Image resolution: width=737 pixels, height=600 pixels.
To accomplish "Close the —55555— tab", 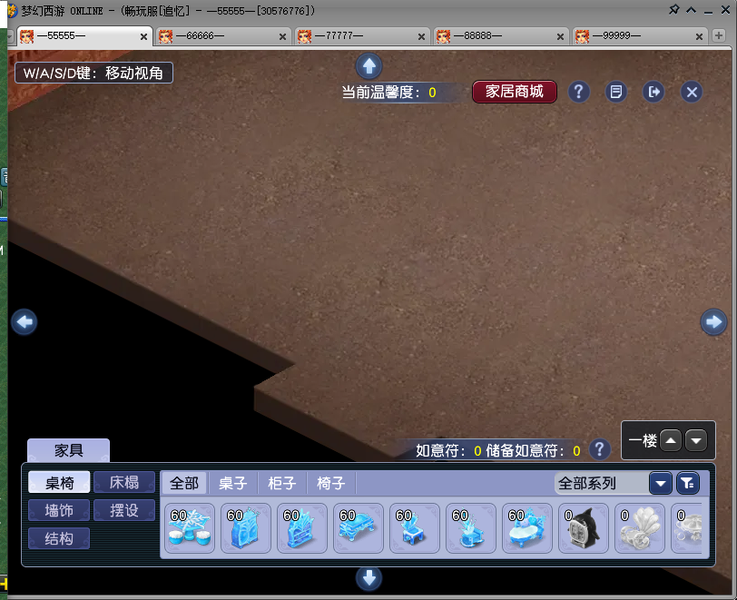I will (x=144, y=37).
